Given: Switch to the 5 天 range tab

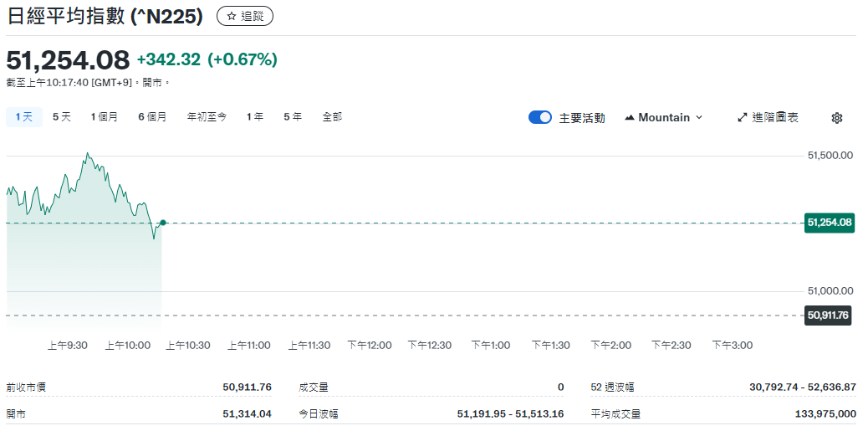Looking at the screenshot, I should coord(62,117).
